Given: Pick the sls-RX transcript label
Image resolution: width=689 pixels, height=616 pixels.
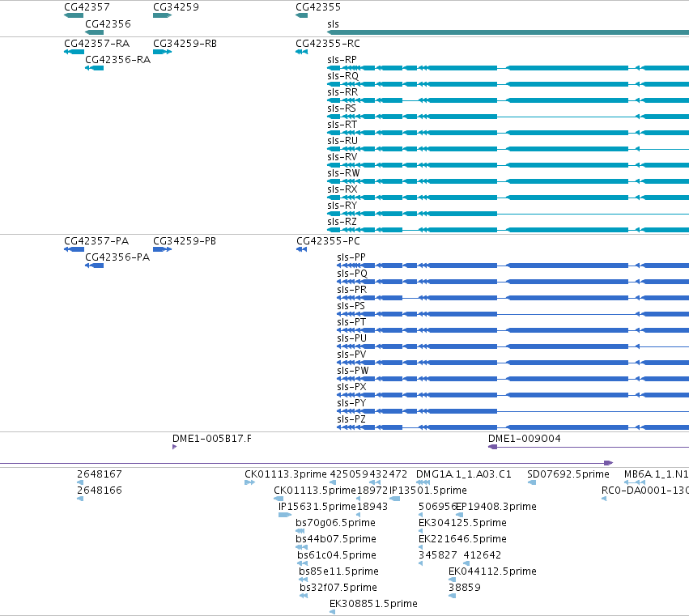Looking at the screenshot, I should tap(342, 189).
